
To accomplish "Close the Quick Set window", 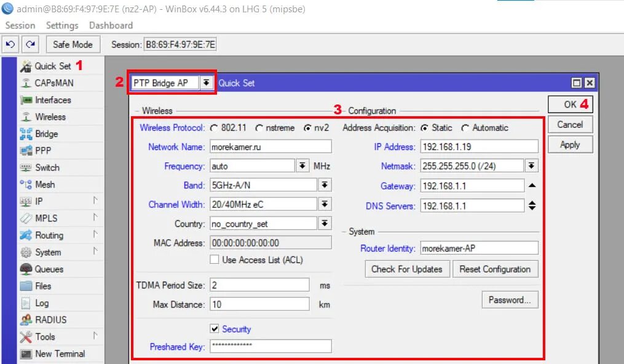I will pos(590,83).
